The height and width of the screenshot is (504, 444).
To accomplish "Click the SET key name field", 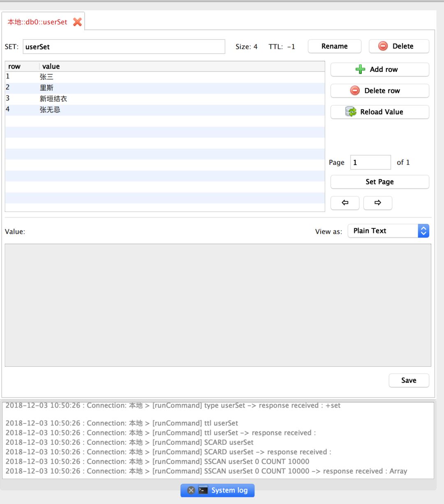I will [124, 47].
